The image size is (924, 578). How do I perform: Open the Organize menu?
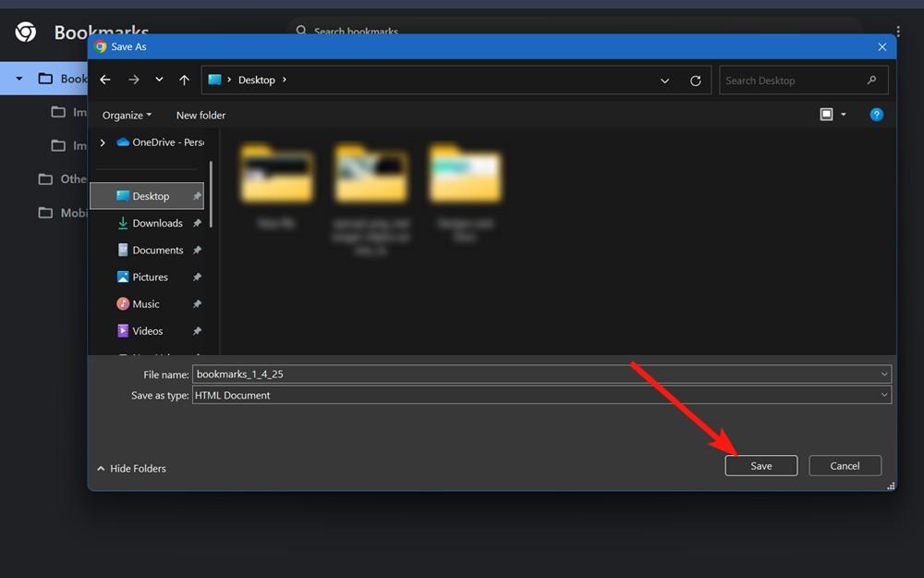click(127, 115)
